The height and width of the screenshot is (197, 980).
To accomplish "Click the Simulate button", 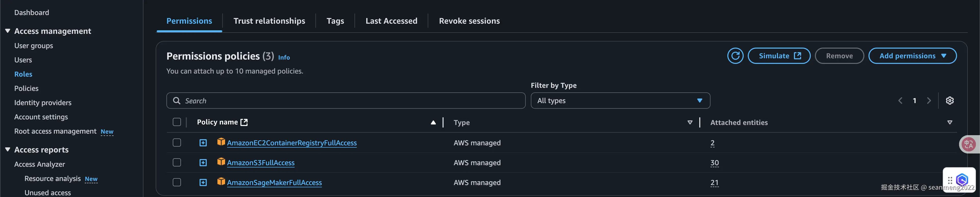I will coord(779,56).
